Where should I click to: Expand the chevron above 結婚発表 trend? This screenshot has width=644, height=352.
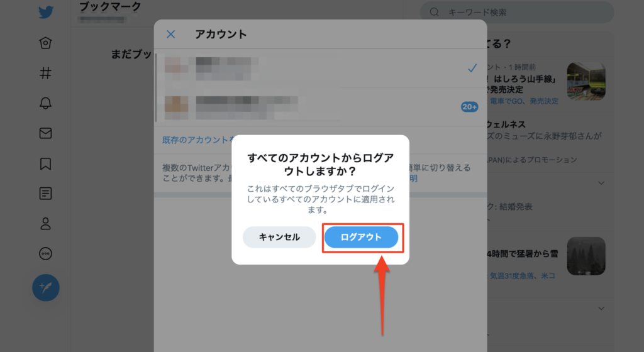tap(601, 183)
